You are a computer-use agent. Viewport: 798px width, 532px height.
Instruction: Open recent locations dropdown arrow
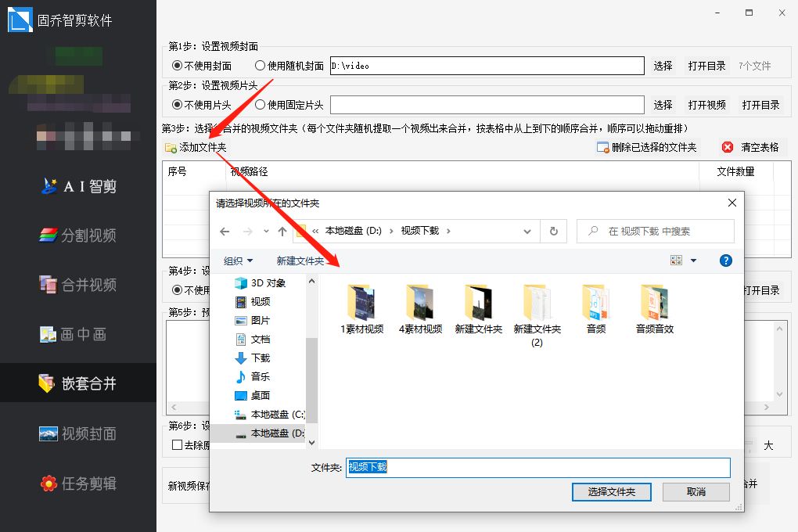click(266, 232)
